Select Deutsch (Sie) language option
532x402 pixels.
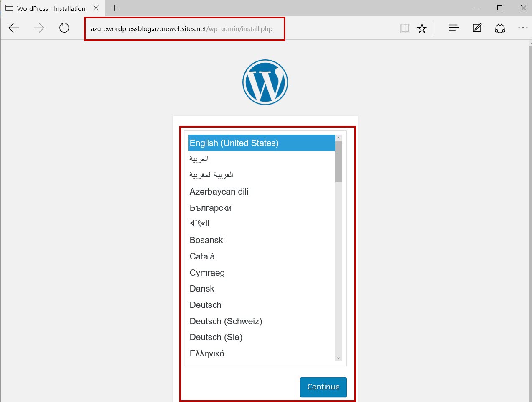tap(262, 337)
